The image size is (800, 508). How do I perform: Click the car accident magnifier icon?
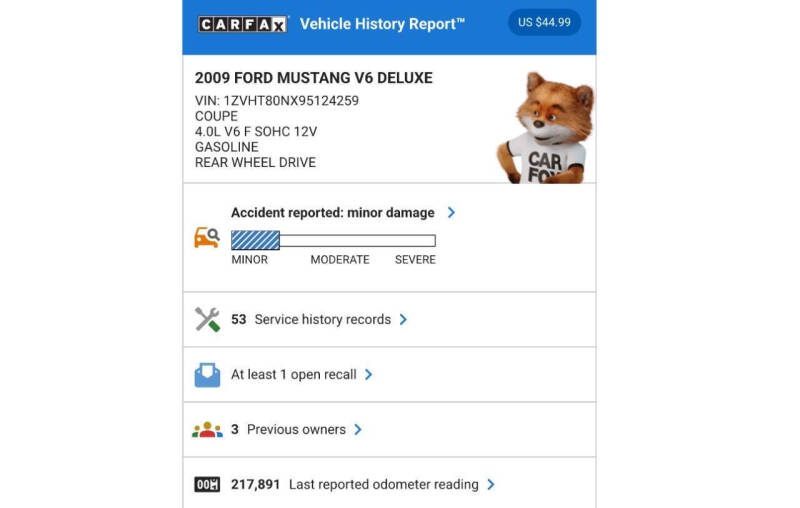coord(207,238)
